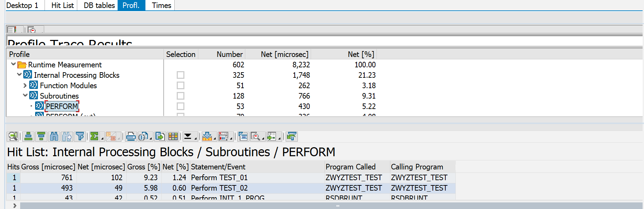
Task: Sort hit list in ascending order
Action: 29,136
